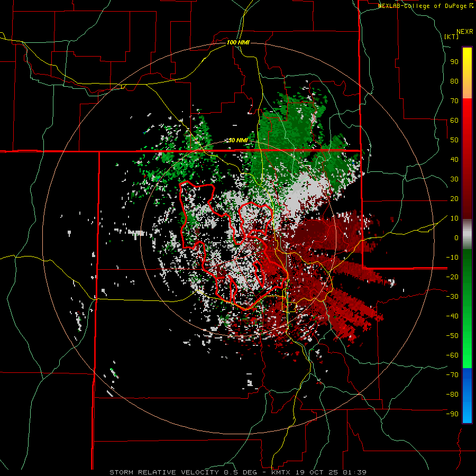Click the -50 knot colorbar label

point(452,336)
